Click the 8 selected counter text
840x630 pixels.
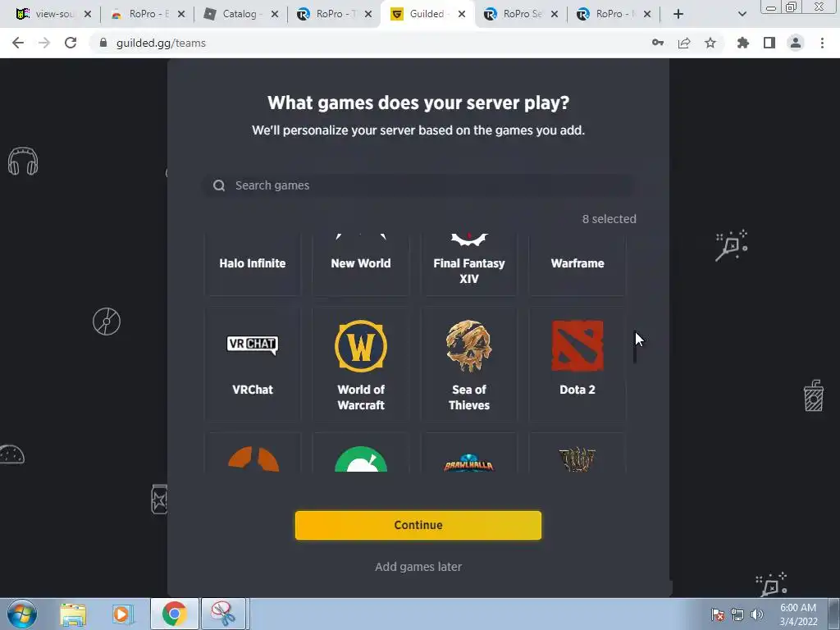point(609,219)
